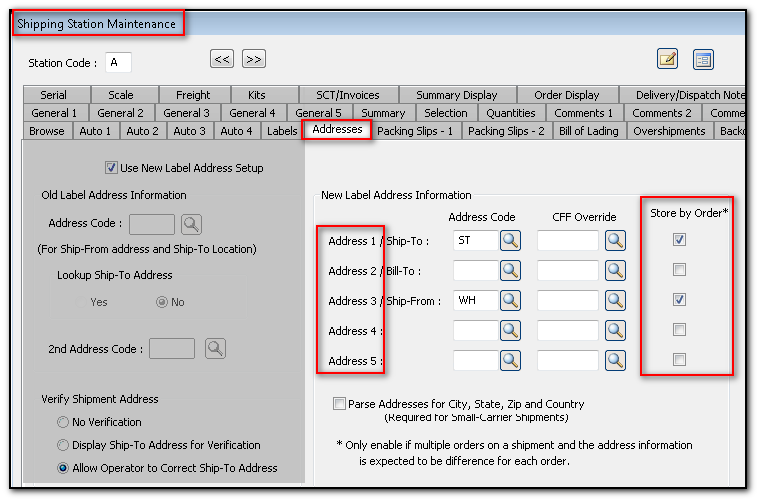The image size is (757, 499).
Task: Choose Display Ship-To Address for Verification
Action: click(x=63, y=445)
